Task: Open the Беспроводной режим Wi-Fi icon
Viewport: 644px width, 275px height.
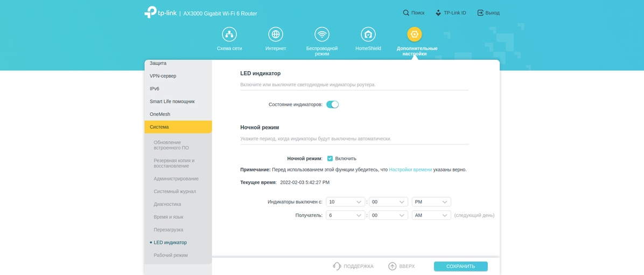Action: [x=322, y=35]
